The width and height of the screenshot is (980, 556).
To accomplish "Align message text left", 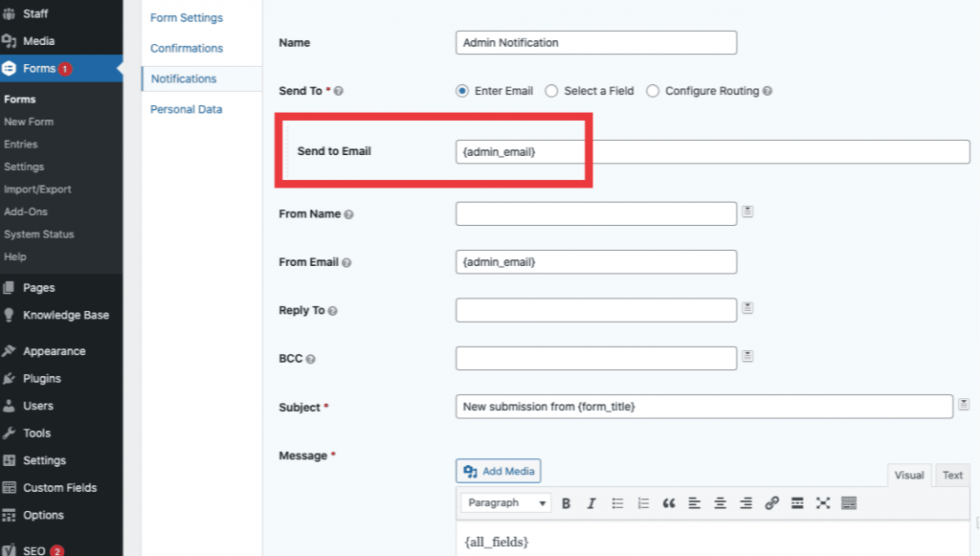I will pos(695,503).
